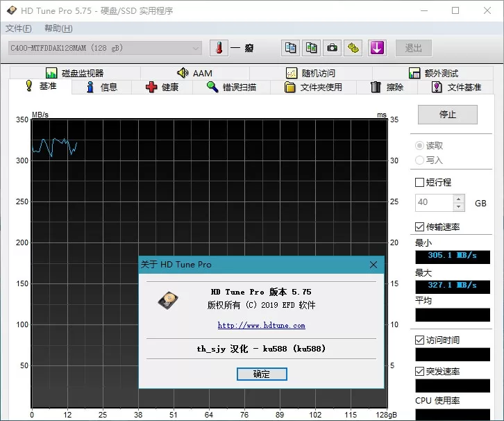The height and width of the screenshot is (421, 504).
Task: Switch to the 文件夹使用 tab
Action: pyautogui.click(x=313, y=87)
